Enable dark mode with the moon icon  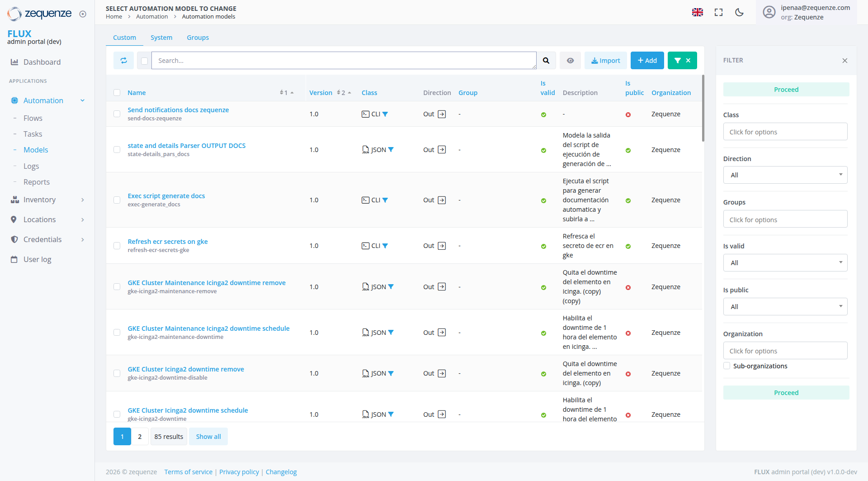[x=739, y=12]
